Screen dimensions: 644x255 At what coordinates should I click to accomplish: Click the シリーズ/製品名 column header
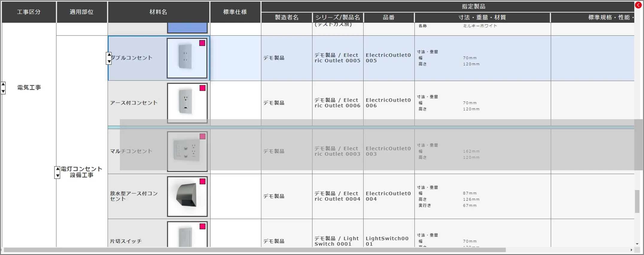[x=338, y=17]
